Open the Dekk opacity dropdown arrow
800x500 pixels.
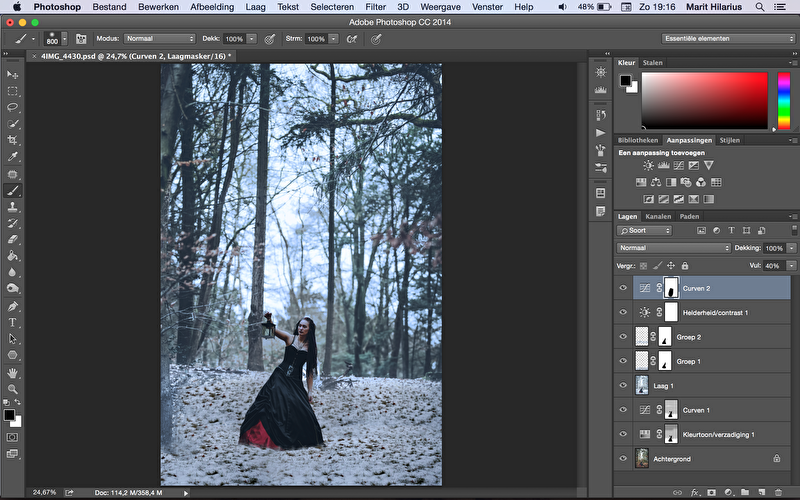click(x=252, y=39)
